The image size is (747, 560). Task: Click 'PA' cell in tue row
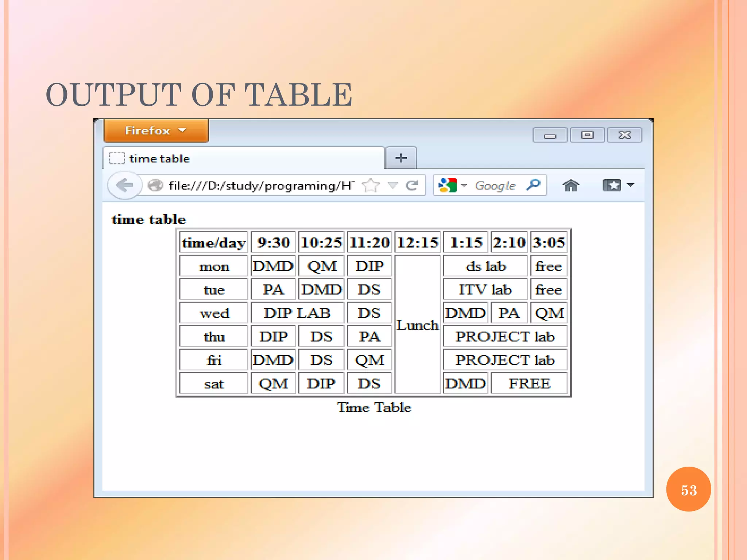[x=273, y=290]
